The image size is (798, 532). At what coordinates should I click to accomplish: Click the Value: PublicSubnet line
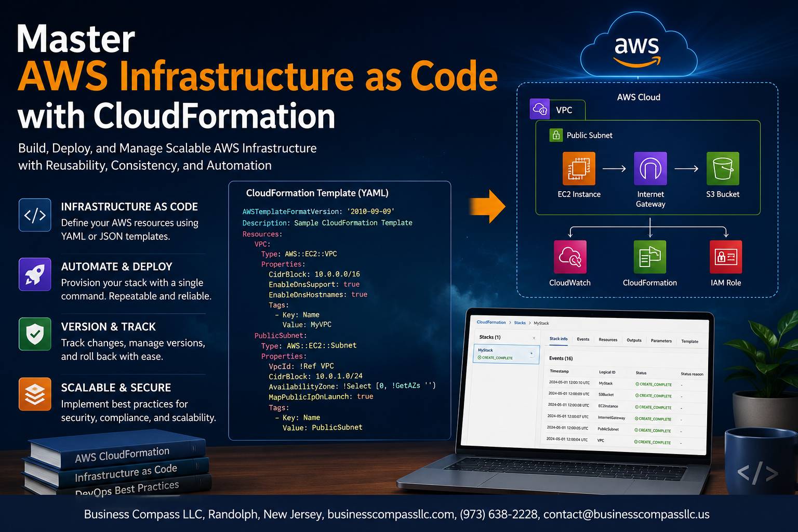pos(323,428)
